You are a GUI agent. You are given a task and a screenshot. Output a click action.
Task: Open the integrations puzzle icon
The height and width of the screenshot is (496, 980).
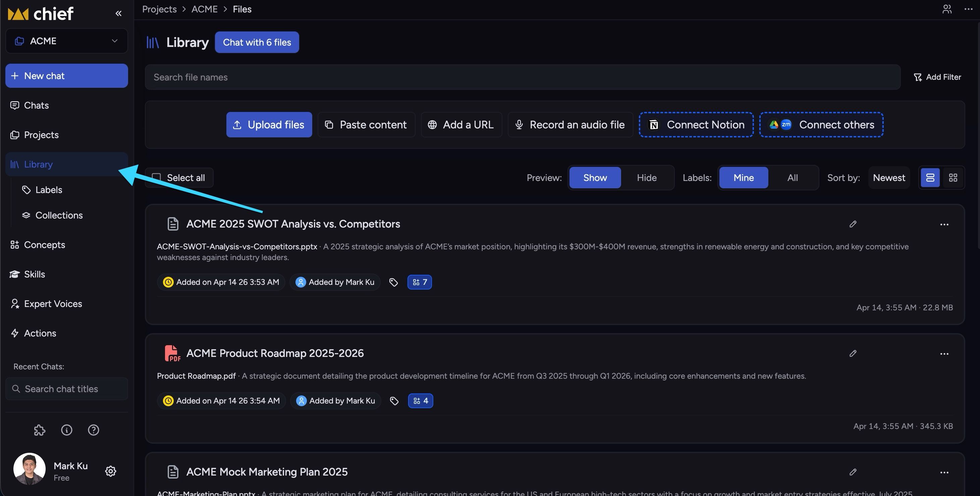click(40, 430)
